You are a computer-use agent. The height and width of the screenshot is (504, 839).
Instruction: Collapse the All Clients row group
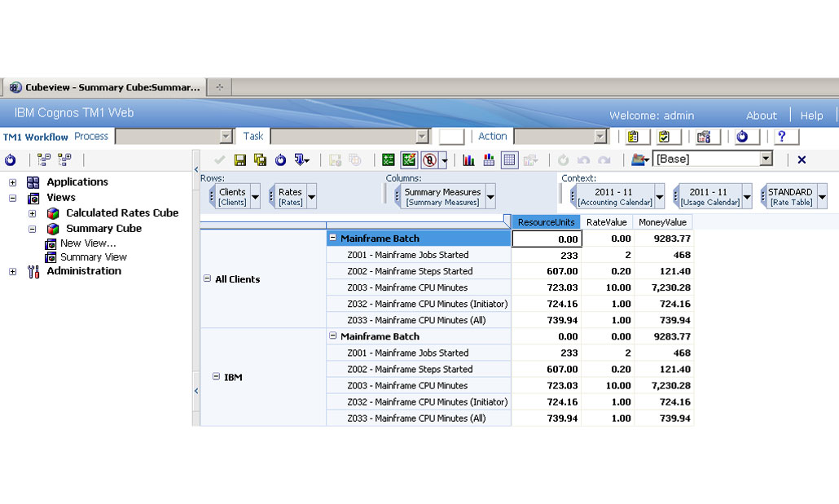click(207, 278)
